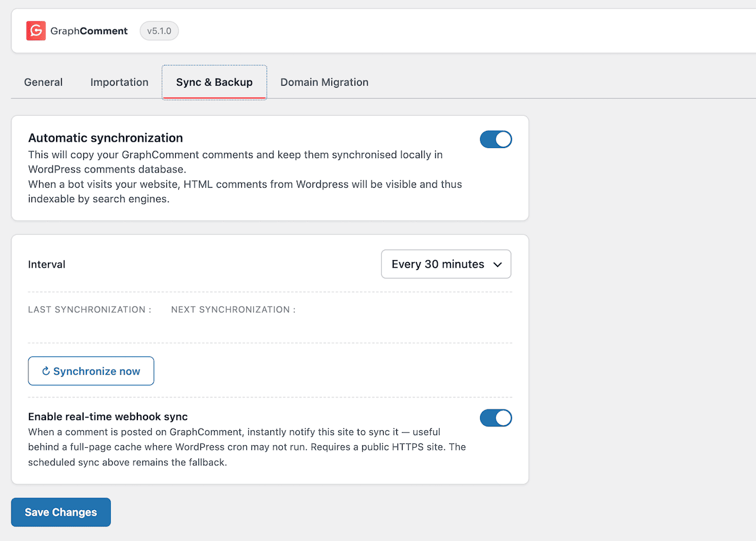Switch to the Importation tab
Screen dimensions: 756x541
120,83
